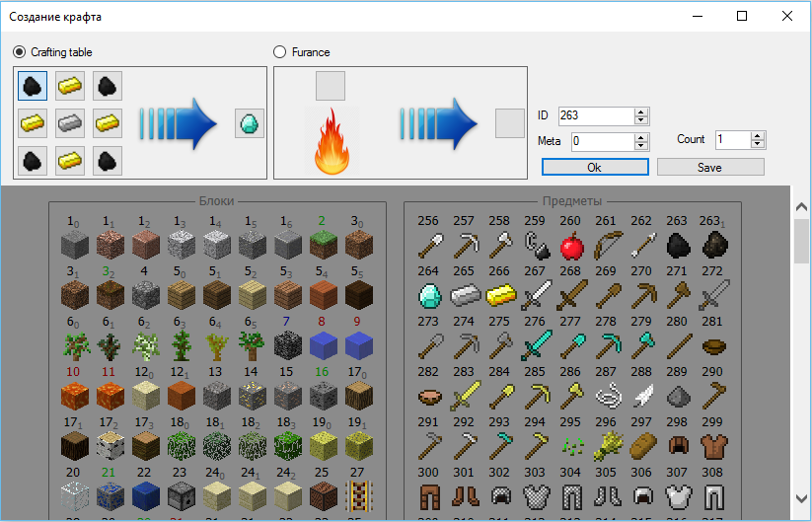Pick the leather chestplate item 299
The width and height of the screenshot is (812, 522).
[x=714, y=446]
